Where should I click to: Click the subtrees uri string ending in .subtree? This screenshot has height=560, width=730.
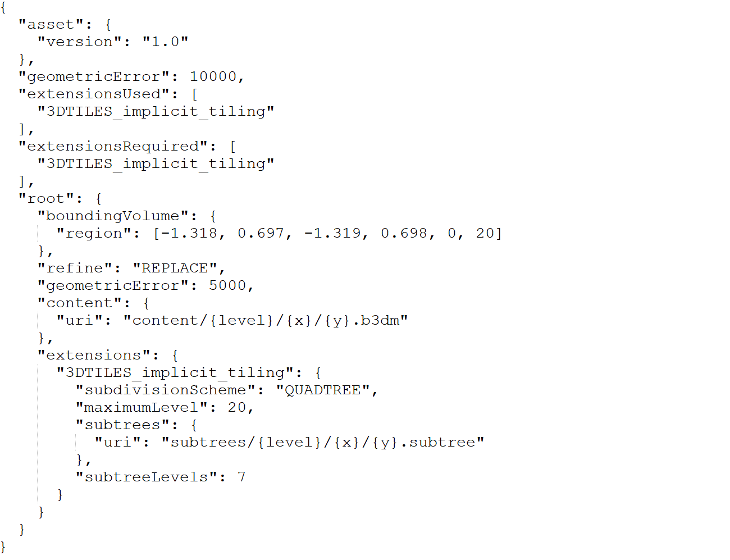[x=323, y=442]
